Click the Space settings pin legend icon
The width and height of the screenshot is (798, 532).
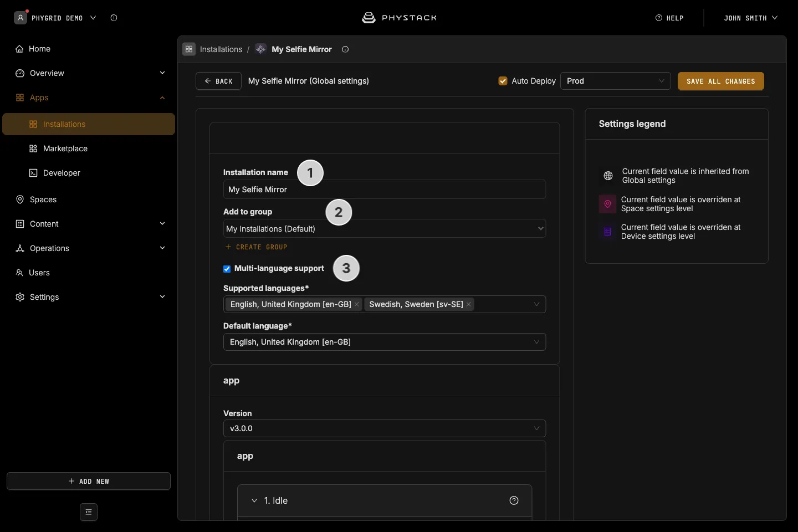[607, 204]
